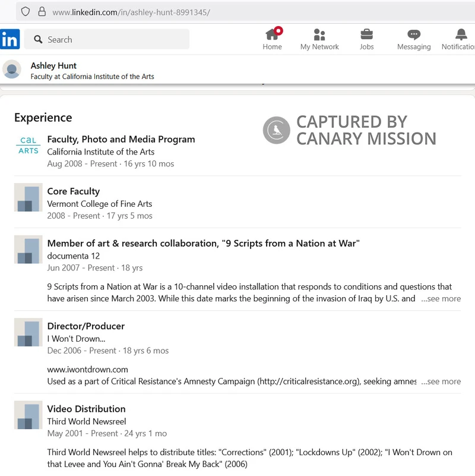
Task: Click 'Jun 2007 - Present · 18 yrs' text
Action: pyautogui.click(x=94, y=268)
